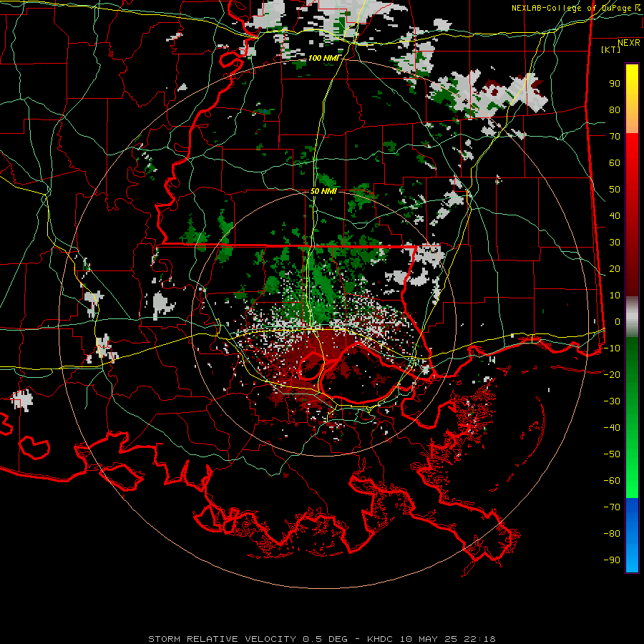Click the -90 value on velocity scale

pyautogui.click(x=612, y=560)
